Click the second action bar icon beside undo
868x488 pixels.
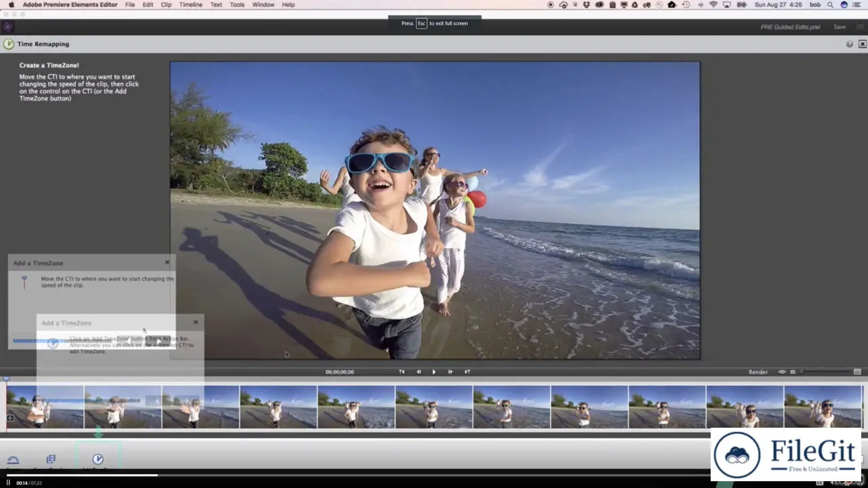pyautogui.click(x=51, y=460)
